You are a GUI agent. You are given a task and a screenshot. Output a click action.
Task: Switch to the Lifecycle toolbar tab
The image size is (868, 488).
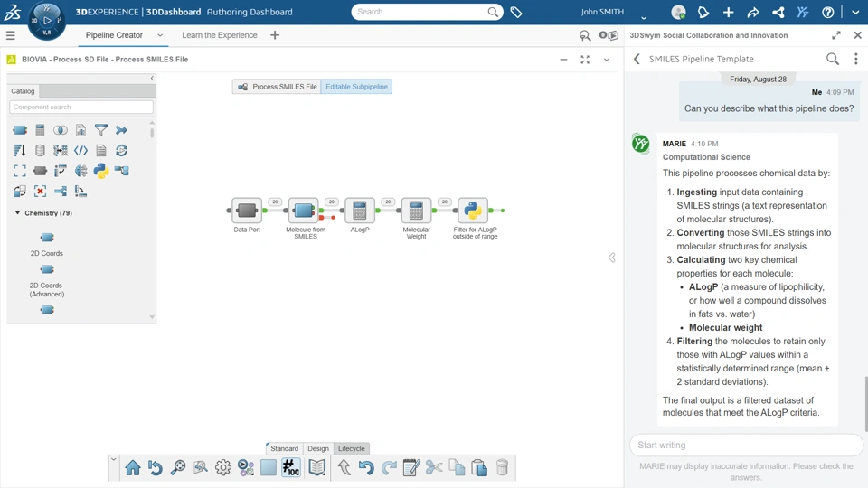pyautogui.click(x=352, y=448)
